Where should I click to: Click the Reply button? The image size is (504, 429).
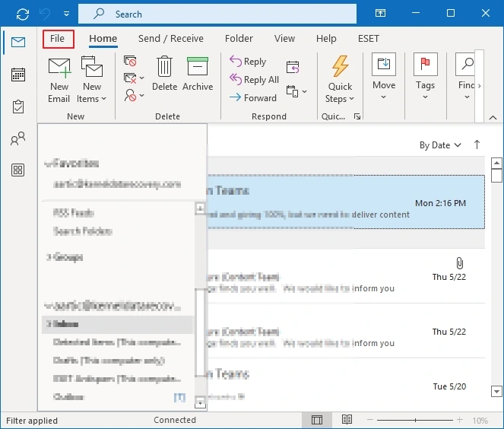coord(248,61)
